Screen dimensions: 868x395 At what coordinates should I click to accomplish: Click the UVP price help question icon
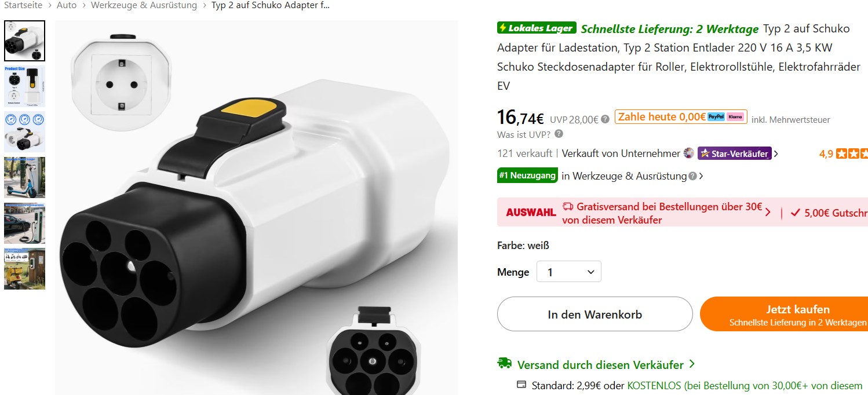coord(605,119)
